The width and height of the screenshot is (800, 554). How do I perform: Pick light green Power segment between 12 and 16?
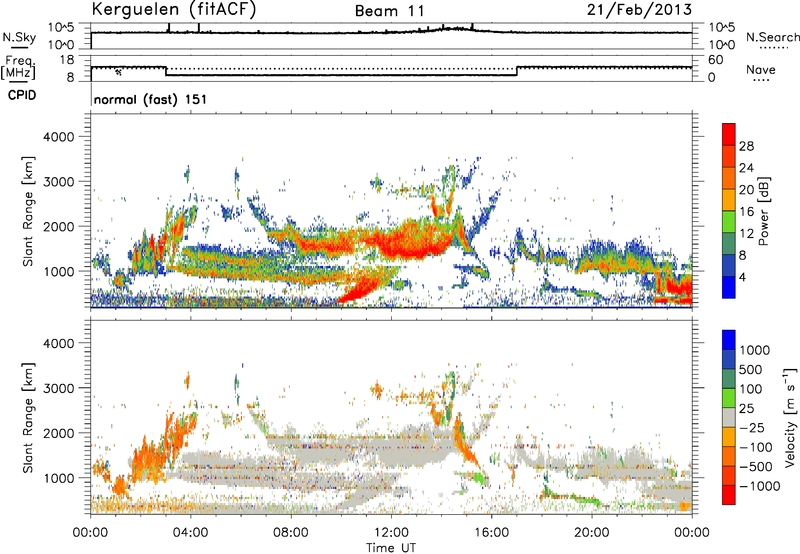tap(729, 221)
